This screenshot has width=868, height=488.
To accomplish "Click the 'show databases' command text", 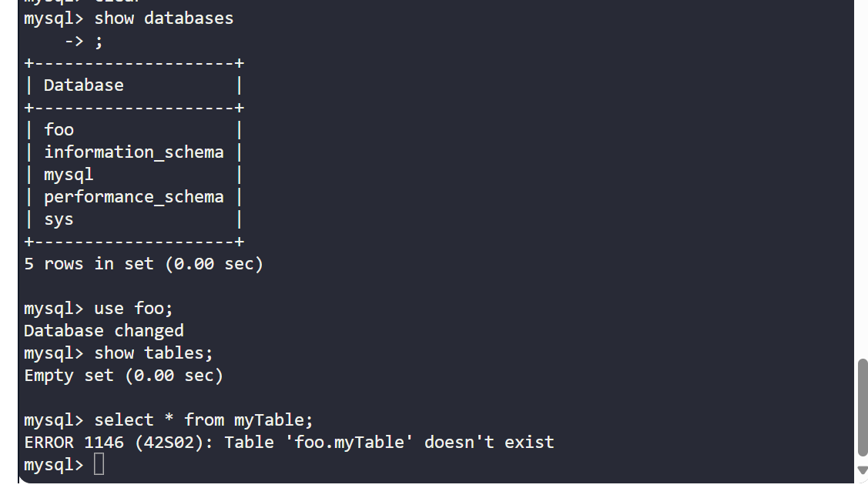I will click(x=164, y=18).
